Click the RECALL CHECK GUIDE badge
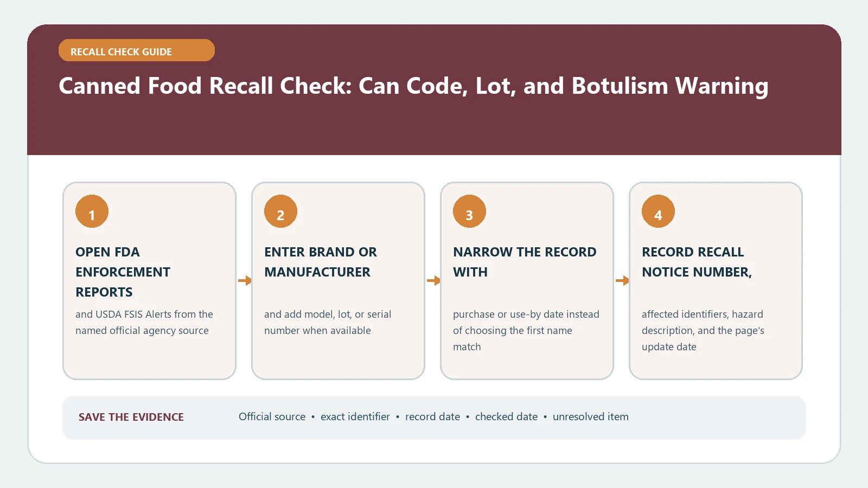Image resolution: width=868 pixels, height=488 pixels. point(137,50)
